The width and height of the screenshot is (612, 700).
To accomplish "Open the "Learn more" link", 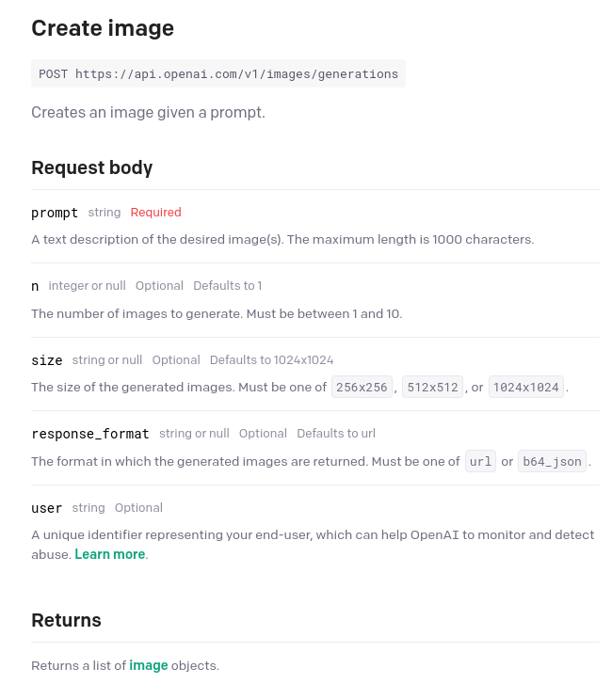I will [109, 554].
